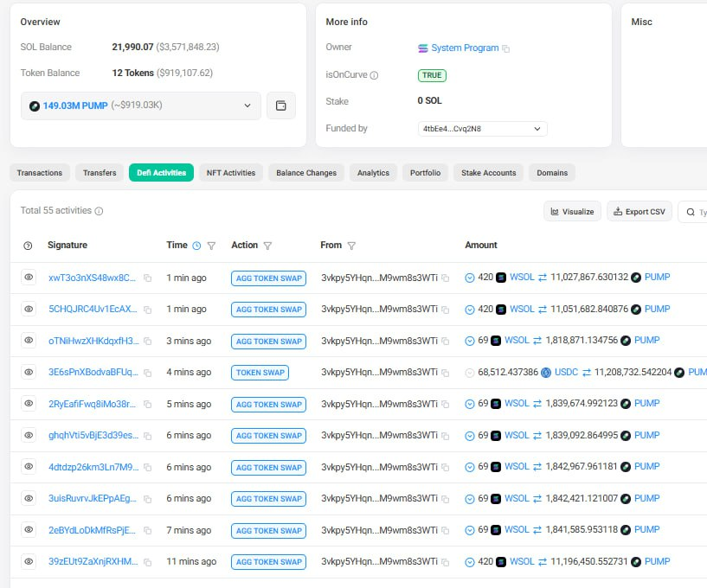
Task: Click the search magnifier icon
Action: coord(691,212)
